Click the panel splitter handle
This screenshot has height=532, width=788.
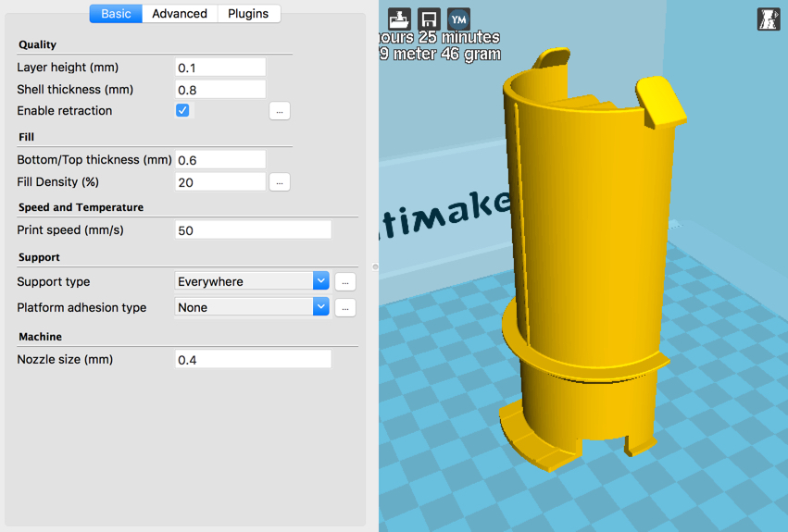[x=375, y=266]
